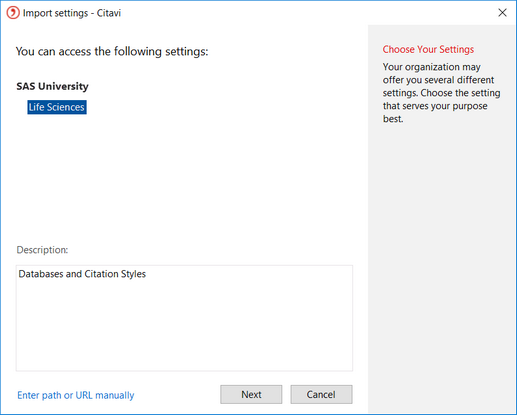517x415 pixels.
Task: Select SAS University heading
Action: click(x=52, y=86)
